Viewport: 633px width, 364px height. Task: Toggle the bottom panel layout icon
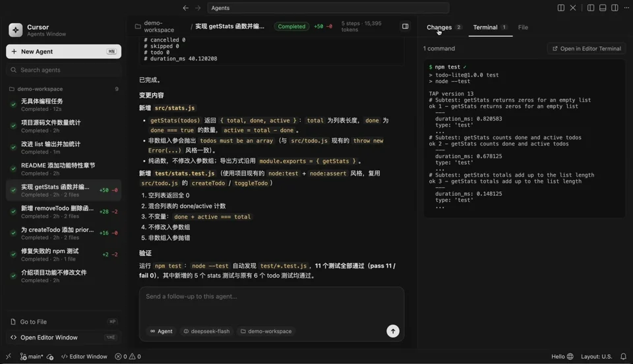click(x=603, y=8)
